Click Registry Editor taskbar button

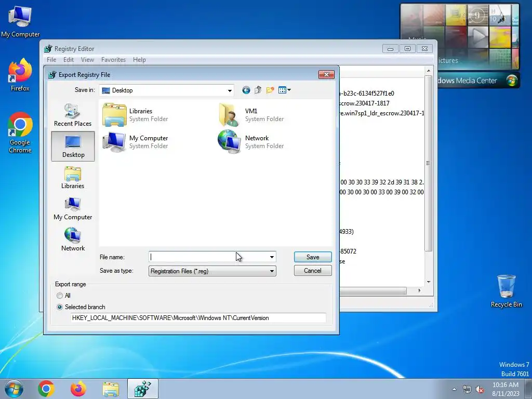click(143, 389)
